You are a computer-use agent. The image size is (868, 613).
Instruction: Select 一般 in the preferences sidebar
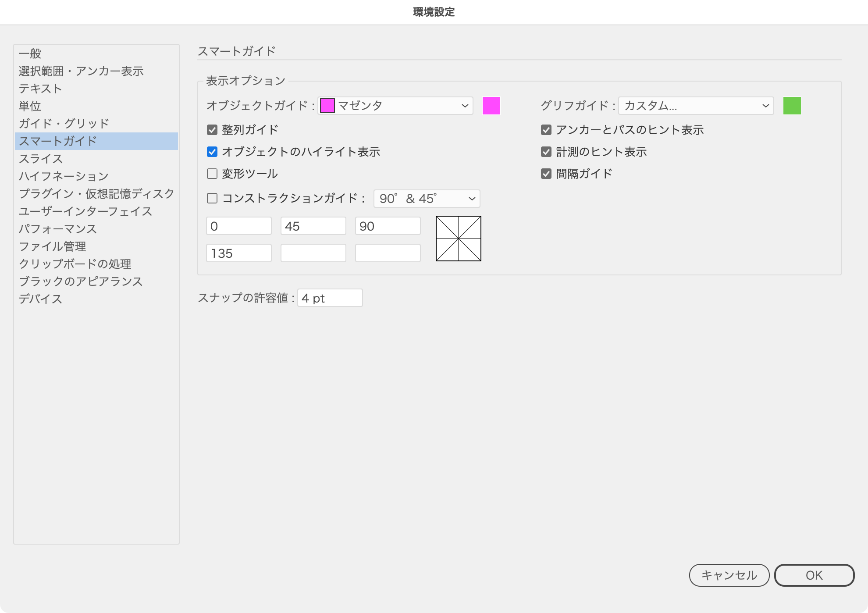coord(30,53)
